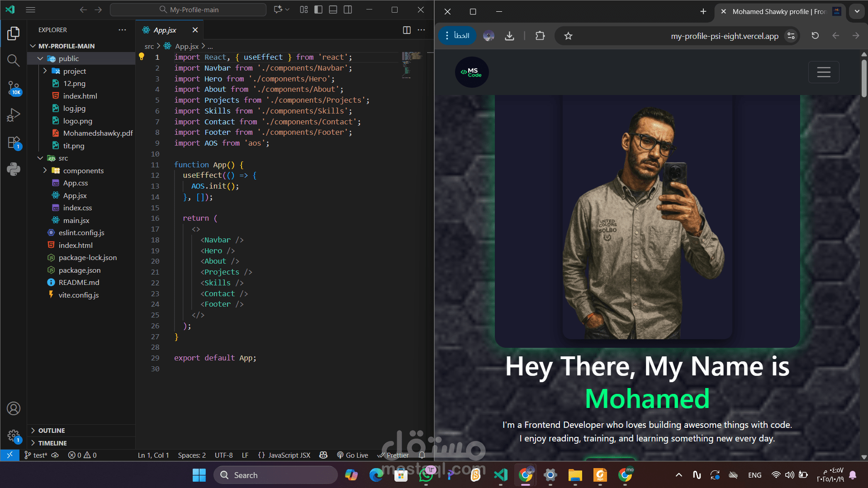This screenshot has width=868, height=488.
Task: Open the remote window indicator in the status bar
Action: 9,455
